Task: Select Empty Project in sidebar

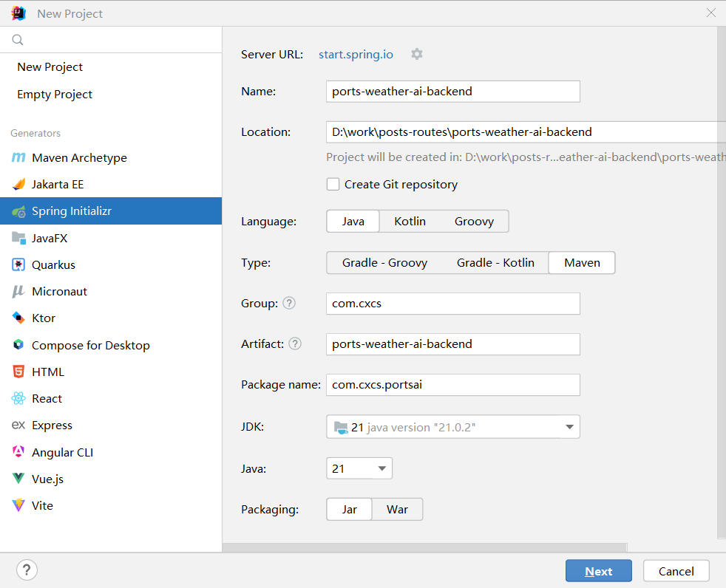Action: (55, 95)
